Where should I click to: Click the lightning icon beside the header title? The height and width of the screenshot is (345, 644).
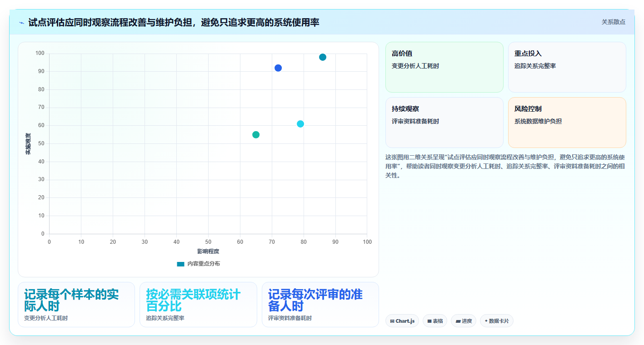tap(21, 22)
